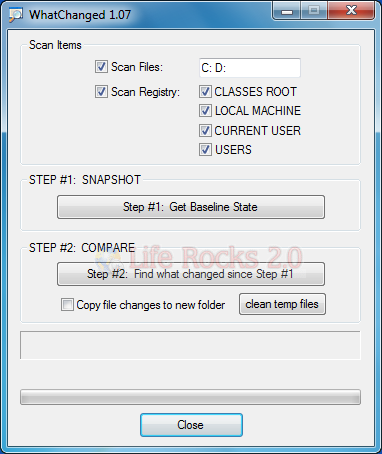The image size is (382, 454).
Task: Start Step #1: Get Baseline State
Action: (x=191, y=207)
